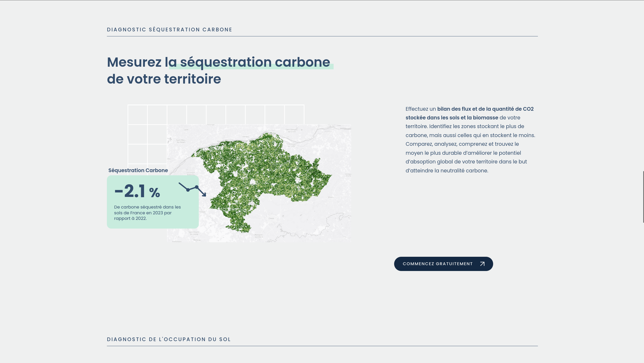This screenshot has height=363, width=644.
Task: Click the Diagnostic Séquestration Carbone section heading
Action: click(169, 30)
